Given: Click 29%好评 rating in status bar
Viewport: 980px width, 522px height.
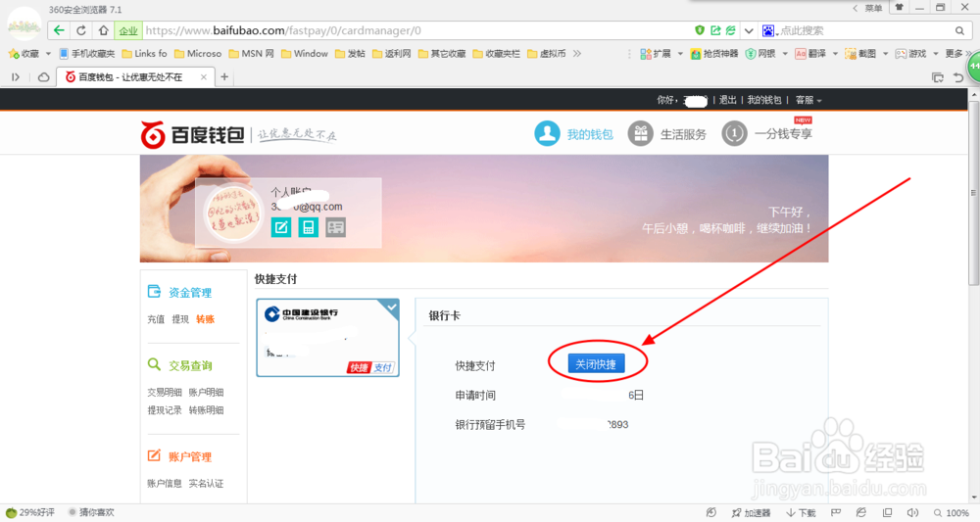Looking at the screenshot, I should pos(29,512).
